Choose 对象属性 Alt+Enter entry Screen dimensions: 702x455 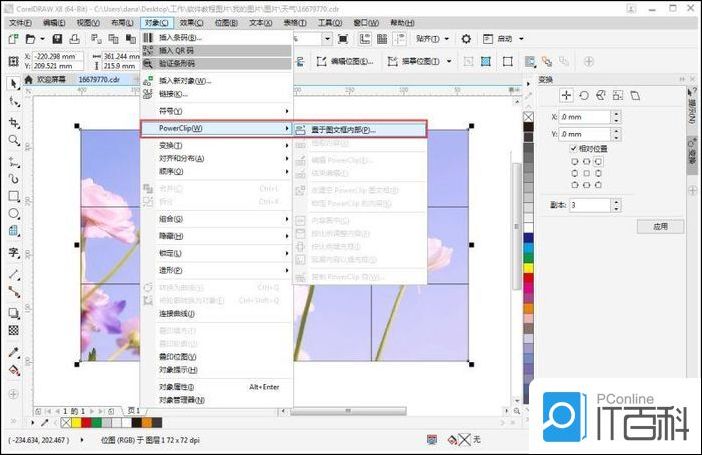pos(217,387)
